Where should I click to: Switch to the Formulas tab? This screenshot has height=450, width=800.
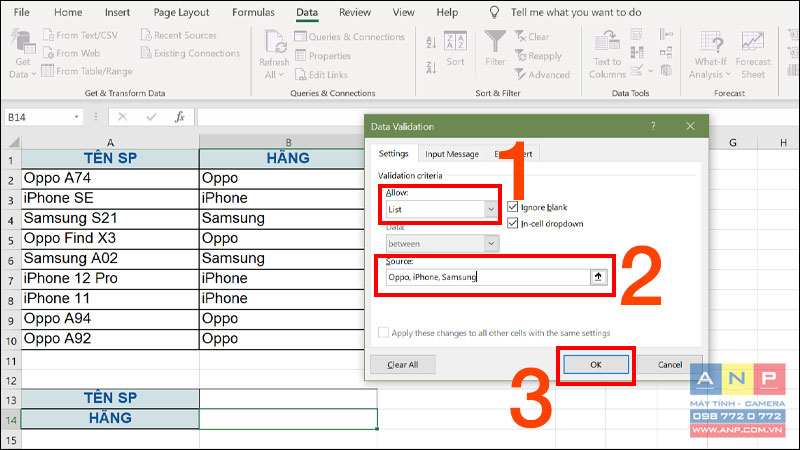253,12
